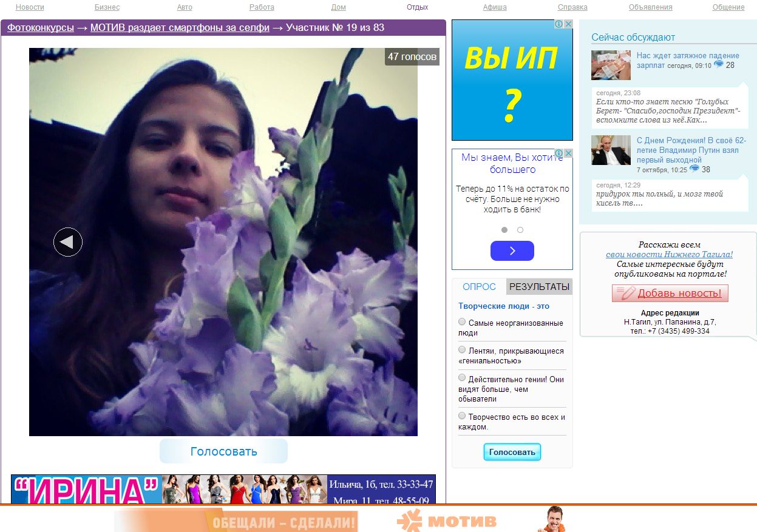This screenshot has width=757, height=532.
Task: Select 'Действительно гении!' poll option
Action: (462, 378)
